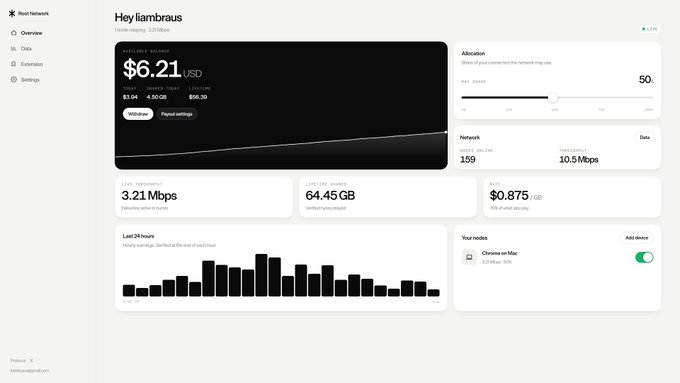This screenshot has height=383, width=680.
Task: Click the Extension sidebar icon
Action: [13, 64]
